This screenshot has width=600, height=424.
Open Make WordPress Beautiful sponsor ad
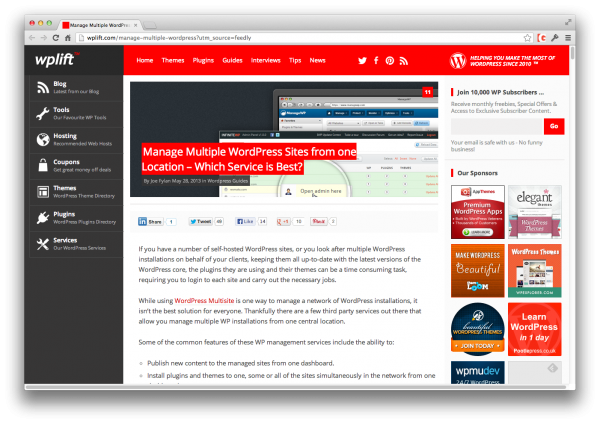tap(478, 271)
